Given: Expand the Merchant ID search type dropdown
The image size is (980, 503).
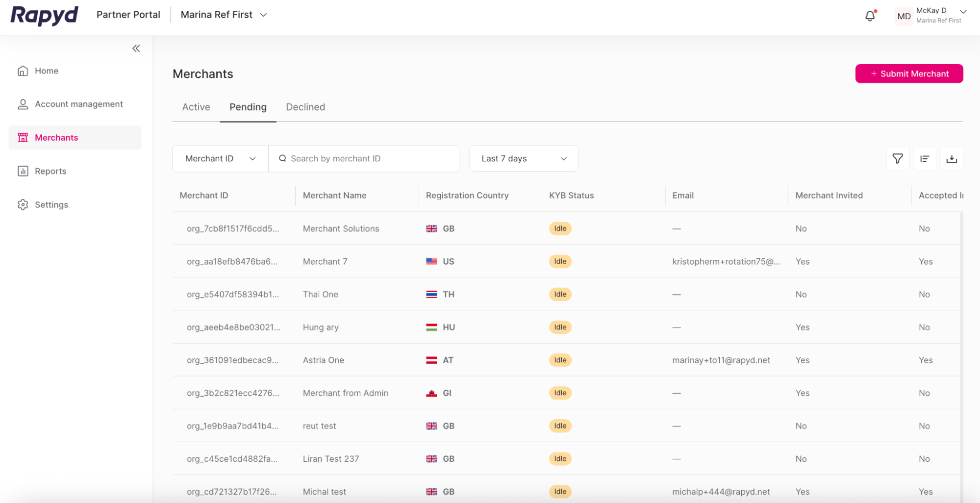Looking at the screenshot, I should [x=220, y=158].
